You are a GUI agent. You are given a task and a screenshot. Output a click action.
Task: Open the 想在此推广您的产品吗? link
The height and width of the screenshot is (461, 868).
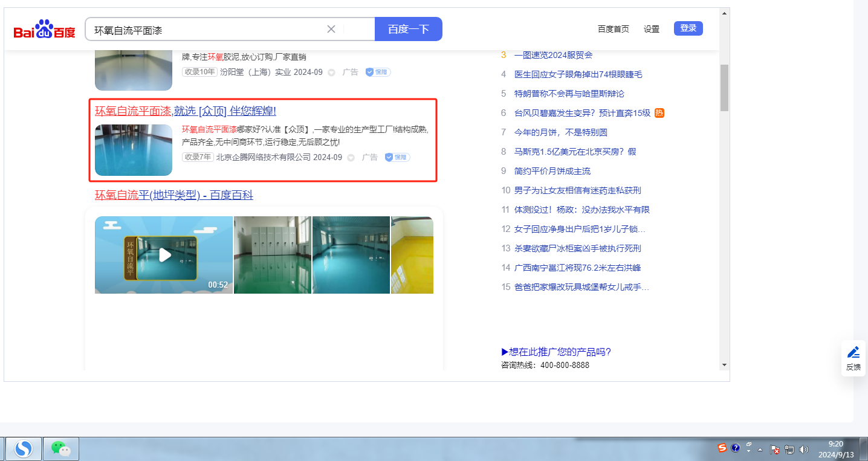tap(556, 352)
